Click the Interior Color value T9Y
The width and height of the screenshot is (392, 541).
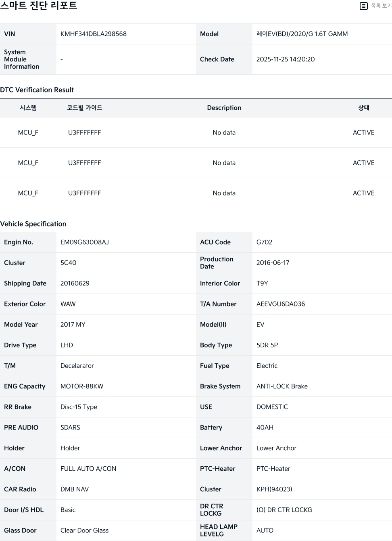[262, 283]
